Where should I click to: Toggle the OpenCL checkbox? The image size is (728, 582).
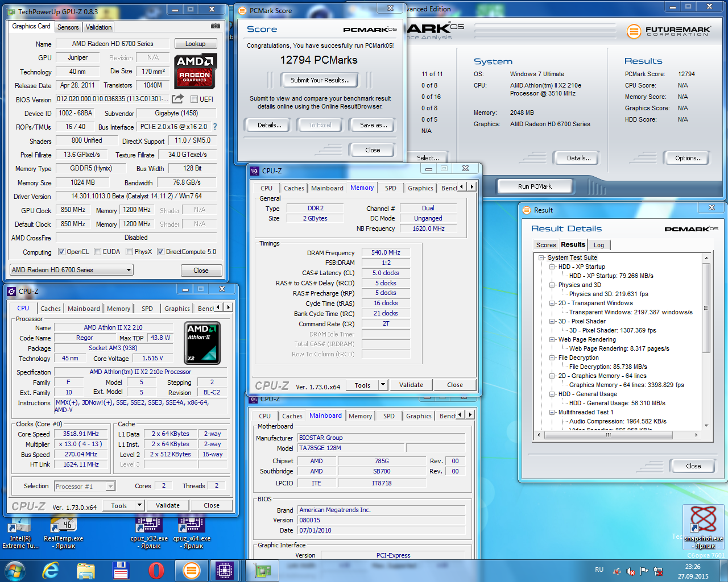coord(61,251)
